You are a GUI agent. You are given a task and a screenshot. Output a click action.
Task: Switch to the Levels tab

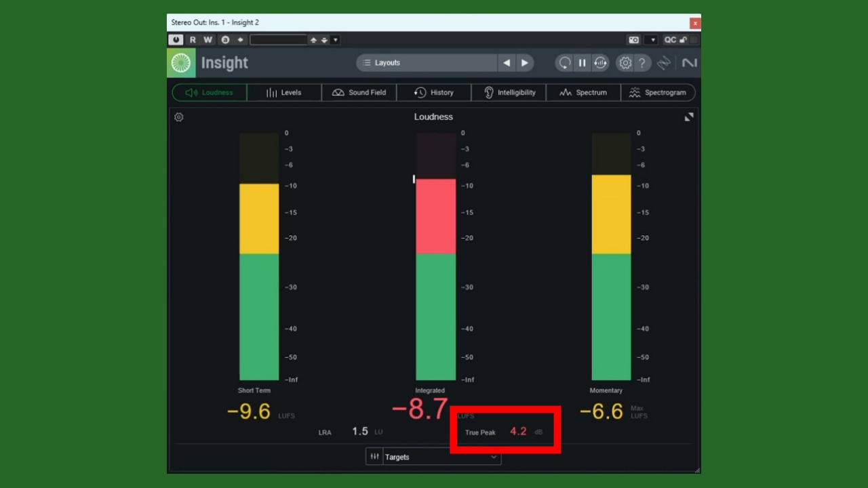click(284, 93)
